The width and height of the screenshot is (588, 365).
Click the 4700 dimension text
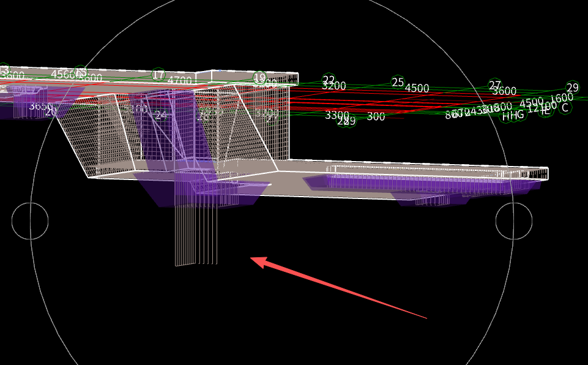click(x=179, y=80)
